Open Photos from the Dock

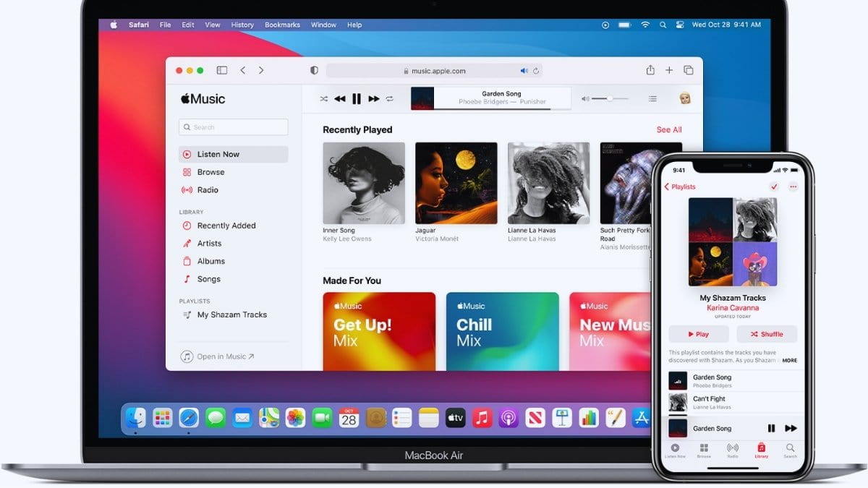296,417
